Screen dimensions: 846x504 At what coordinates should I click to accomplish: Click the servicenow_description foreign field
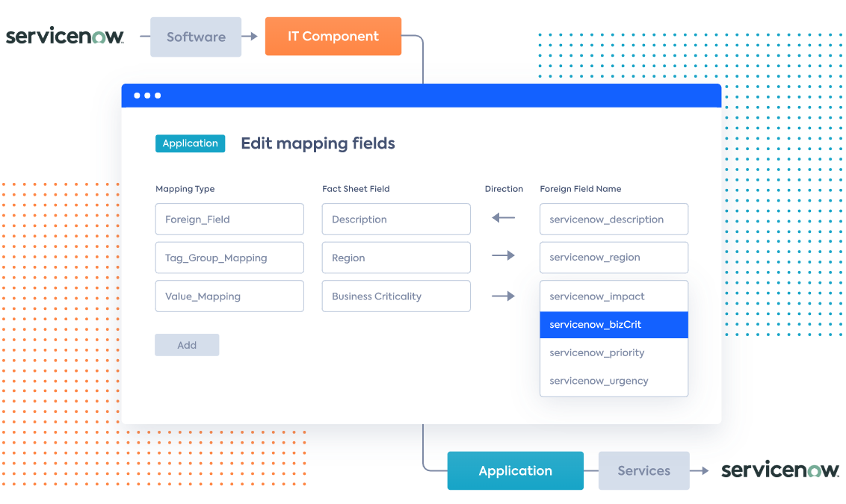614,220
